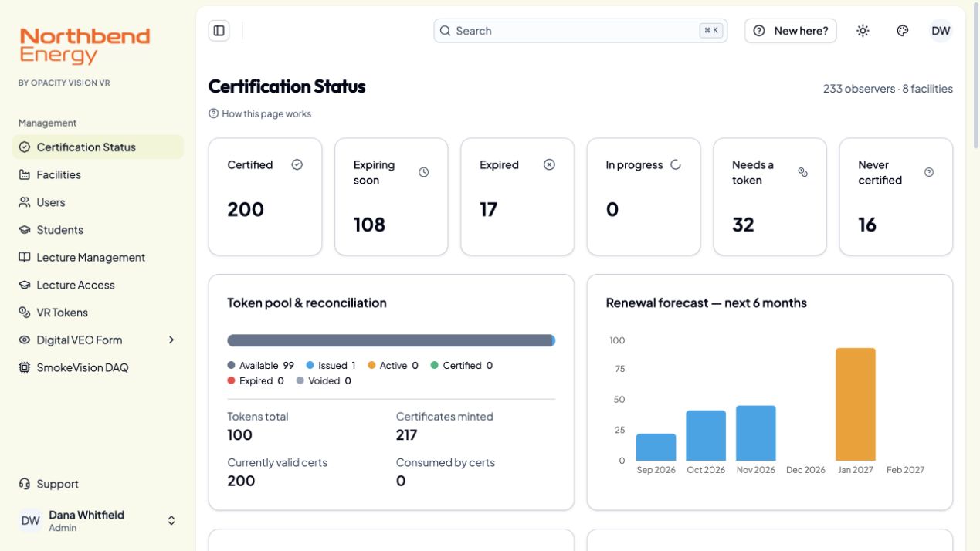Click the magnifier icon in Search
Screen dimensions: 980x551
coord(446,31)
